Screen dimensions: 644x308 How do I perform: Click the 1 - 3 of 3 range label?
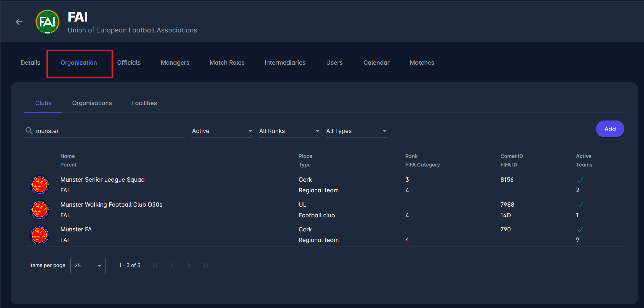[130, 265]
